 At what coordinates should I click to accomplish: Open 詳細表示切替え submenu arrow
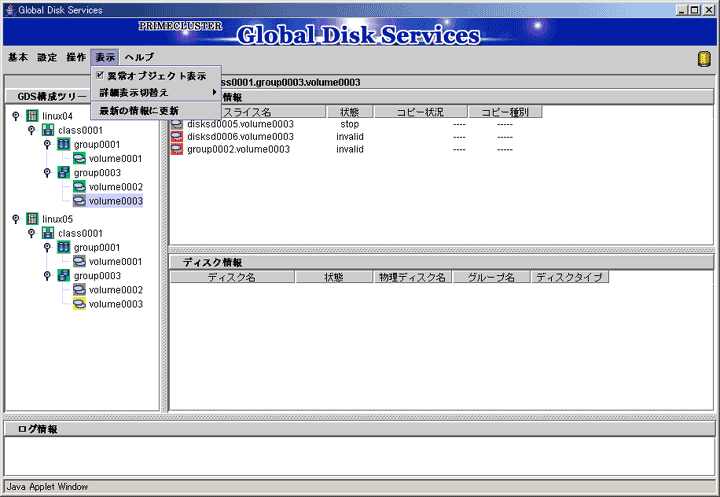(214, 92)
